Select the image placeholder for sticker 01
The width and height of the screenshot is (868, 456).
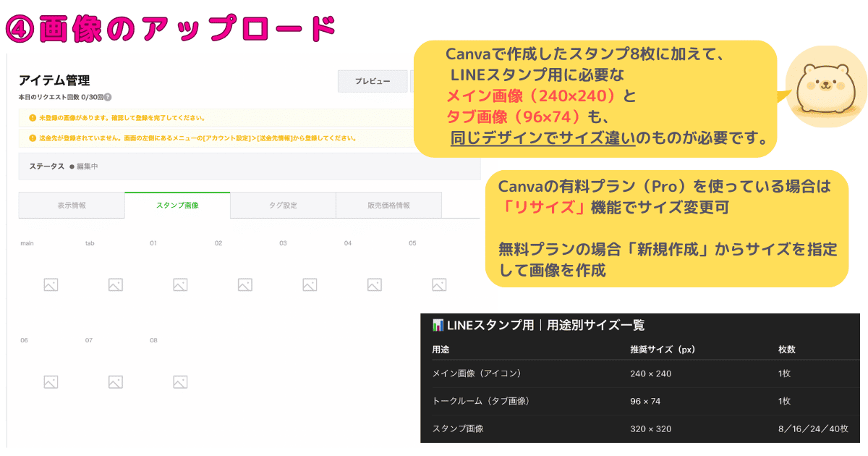click(x=180, y=285)
